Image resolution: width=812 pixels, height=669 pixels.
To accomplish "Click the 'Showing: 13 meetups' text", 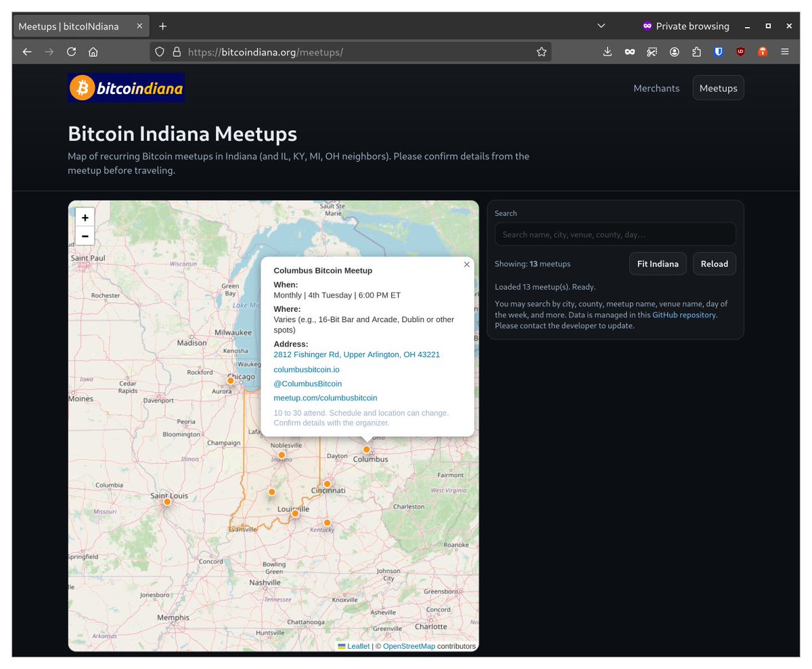I will pyautogui.click(x=533, y=264).
